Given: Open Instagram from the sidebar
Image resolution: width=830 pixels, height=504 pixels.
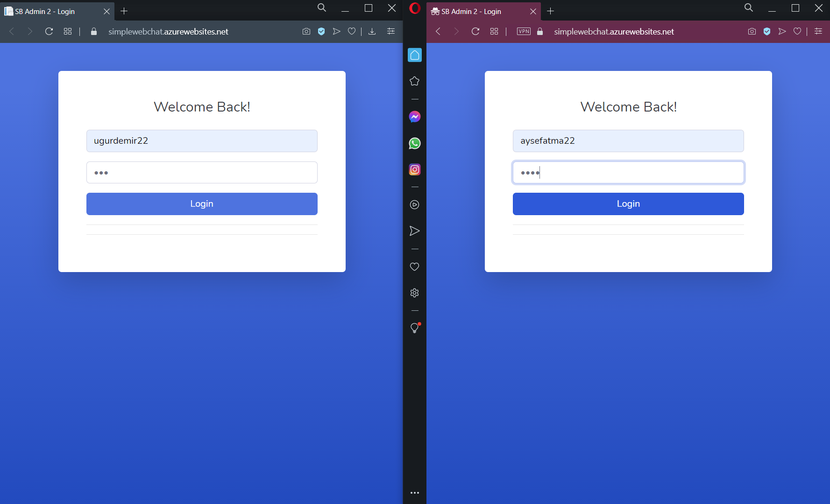Looking at the screenshot, I should 414,169.
